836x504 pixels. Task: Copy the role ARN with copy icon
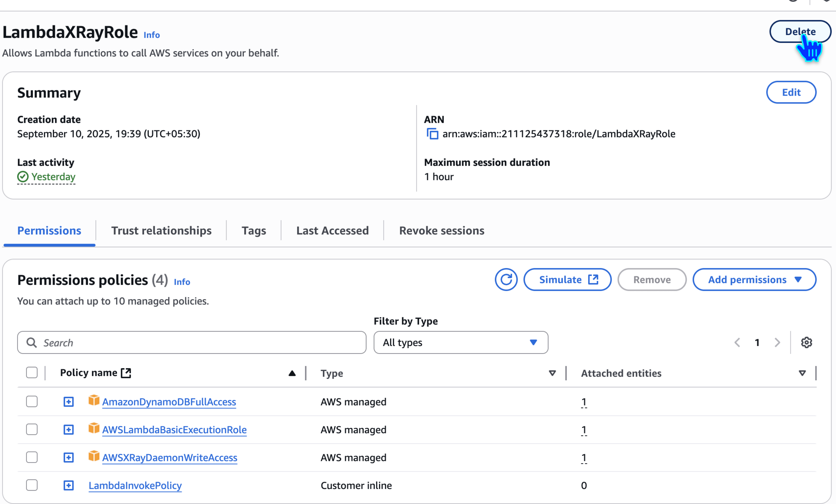pos(432,134)
